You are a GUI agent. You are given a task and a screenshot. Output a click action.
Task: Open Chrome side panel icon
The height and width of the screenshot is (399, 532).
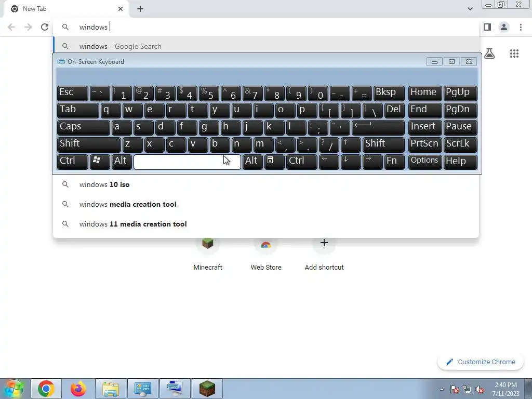click(x=487, y=27)
